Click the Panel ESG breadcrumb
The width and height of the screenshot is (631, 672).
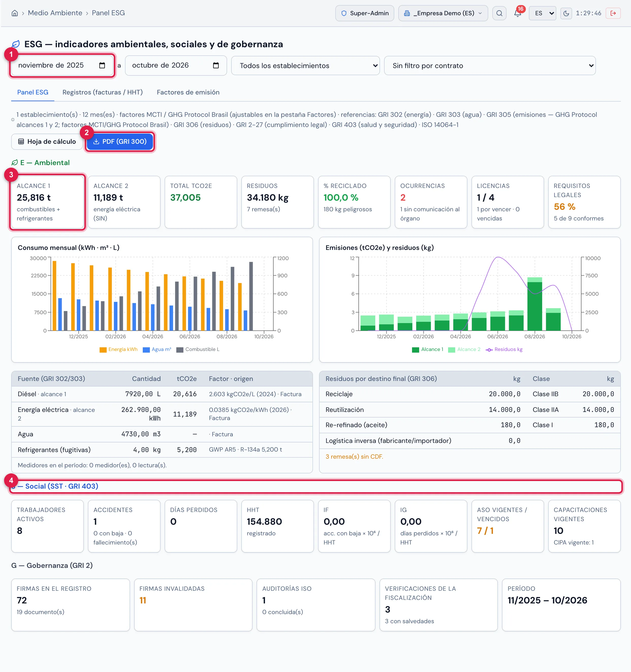[x=108, y=13]
